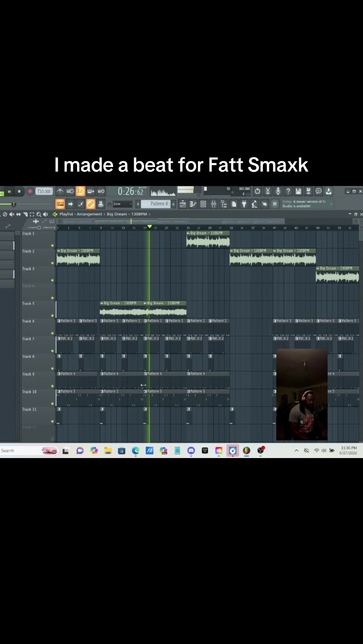This screenshot has height=644, width=363.
Task: Click the tempo tapper icon
Action: click(254, 204)
